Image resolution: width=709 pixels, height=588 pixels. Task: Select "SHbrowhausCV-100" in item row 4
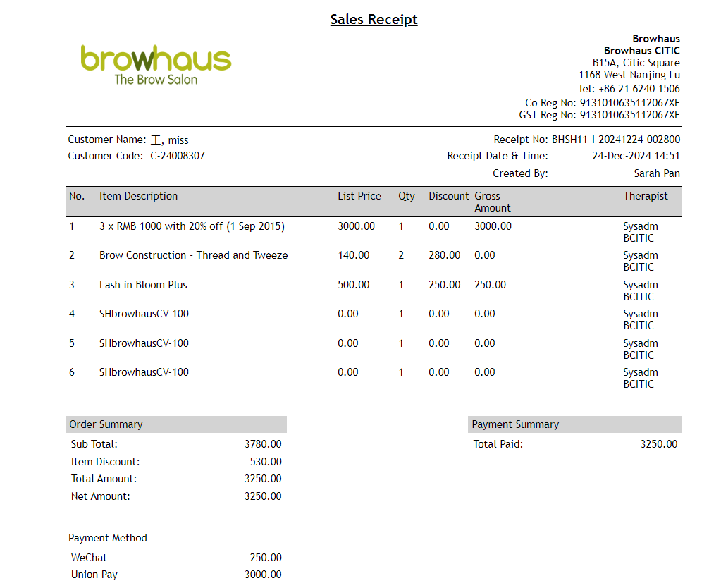pos(144,314)
